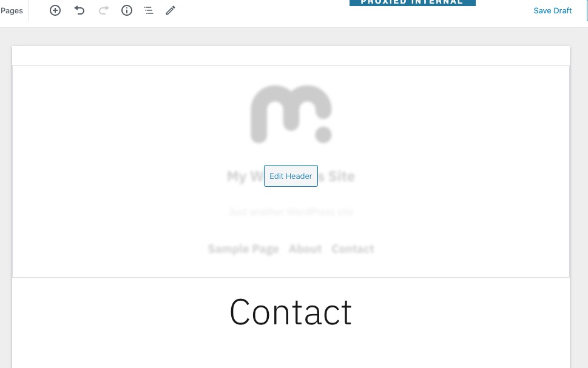Select the pencil tools icon
Image resolution: width=588 pixels, height=368 pixels.
171,10
